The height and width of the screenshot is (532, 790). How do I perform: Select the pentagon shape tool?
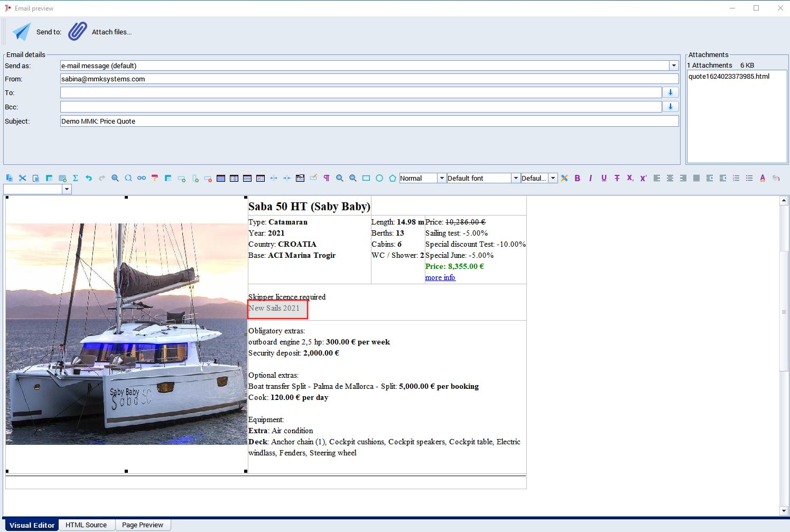[393, 178]
